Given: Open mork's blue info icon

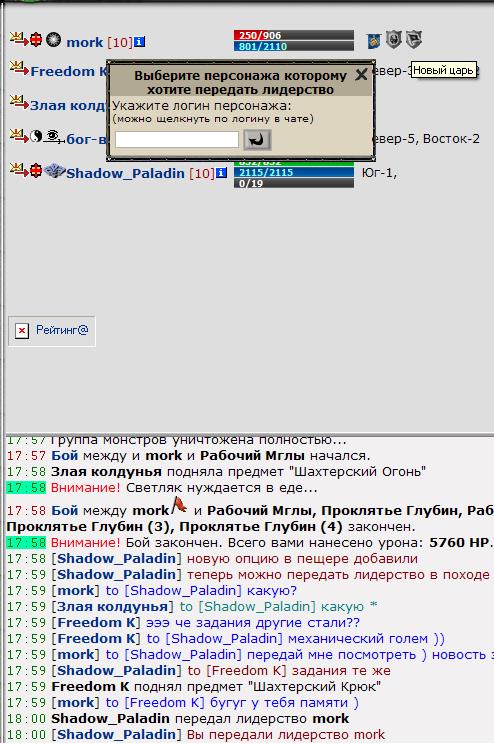Looking at the screenshot, I should (x=139, y=42).
